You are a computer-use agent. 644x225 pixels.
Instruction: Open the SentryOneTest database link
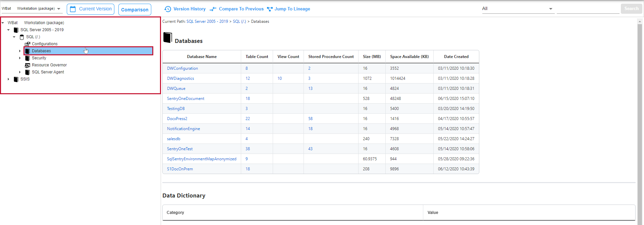tap(180, 149)
